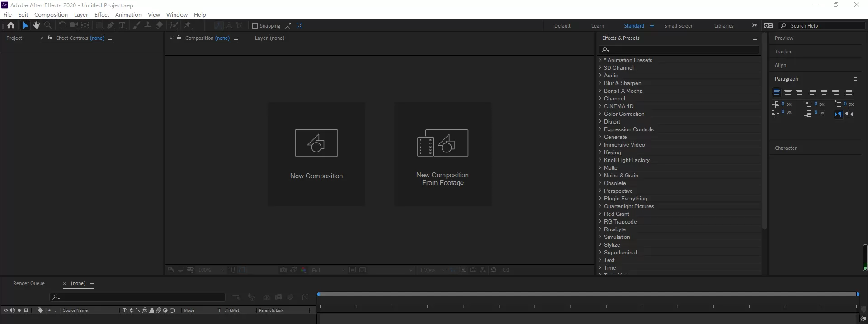Click the New Composition icon
Viewport: 868px width, 324px height.
316,143
